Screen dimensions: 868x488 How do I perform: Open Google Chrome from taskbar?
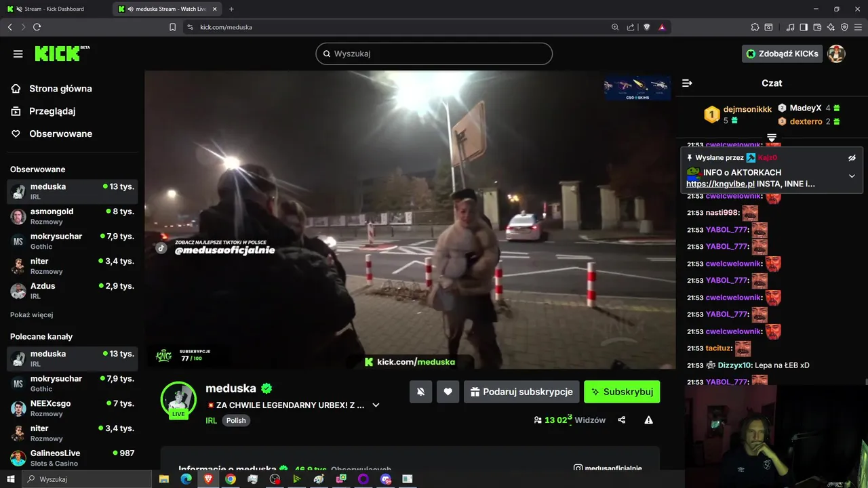tap(231, 479)
